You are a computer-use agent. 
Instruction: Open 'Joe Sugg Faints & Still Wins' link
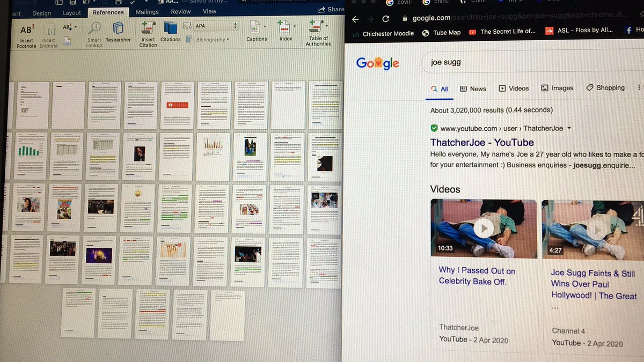pos(594,284)
